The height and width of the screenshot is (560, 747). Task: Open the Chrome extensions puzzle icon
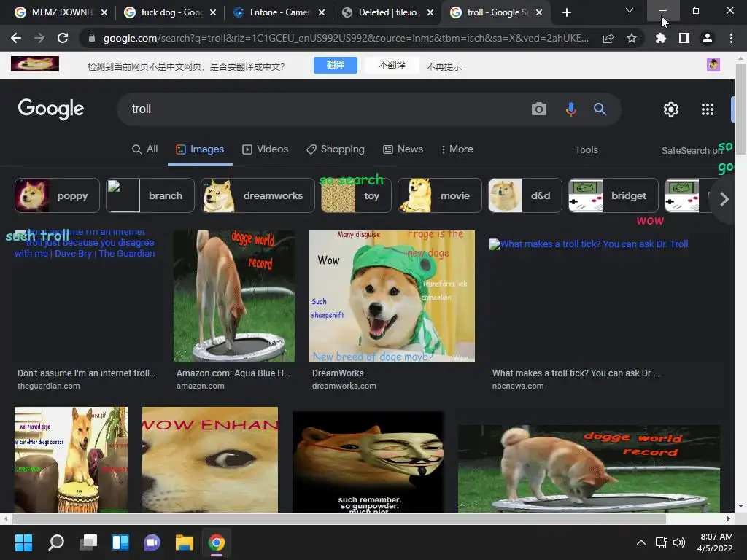coord(660,38)
